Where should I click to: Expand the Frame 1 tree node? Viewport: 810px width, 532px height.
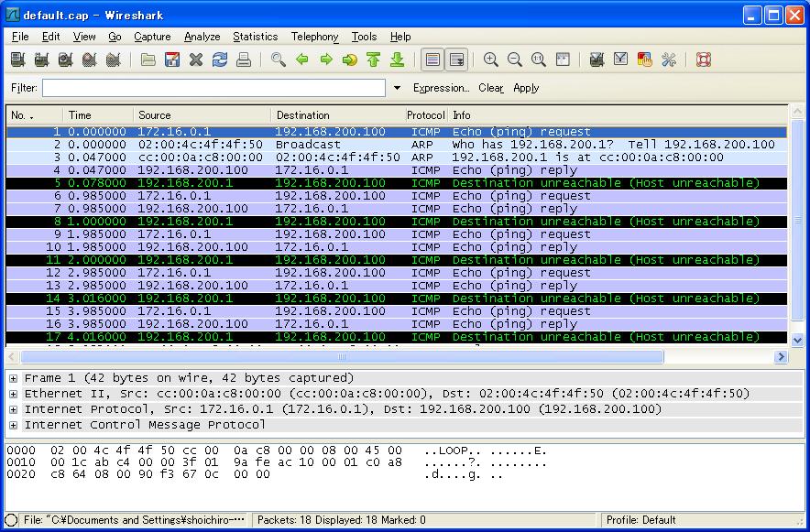coord(14,378)
